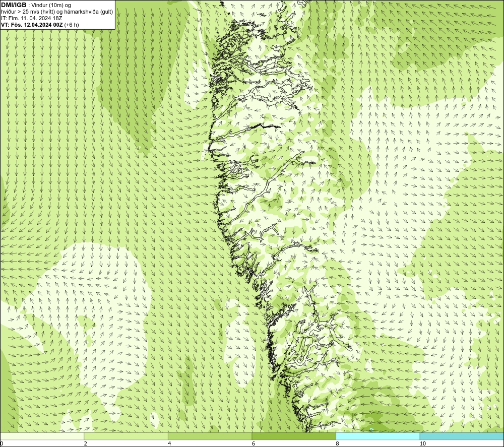
Task: Click the scale label '8'
Action: 337,444
